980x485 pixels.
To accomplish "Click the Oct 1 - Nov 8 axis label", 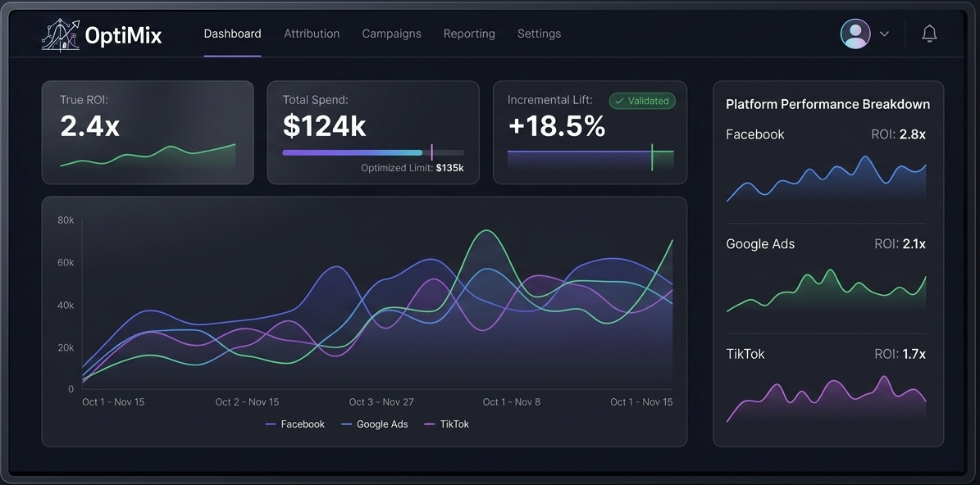I will 512,402.
